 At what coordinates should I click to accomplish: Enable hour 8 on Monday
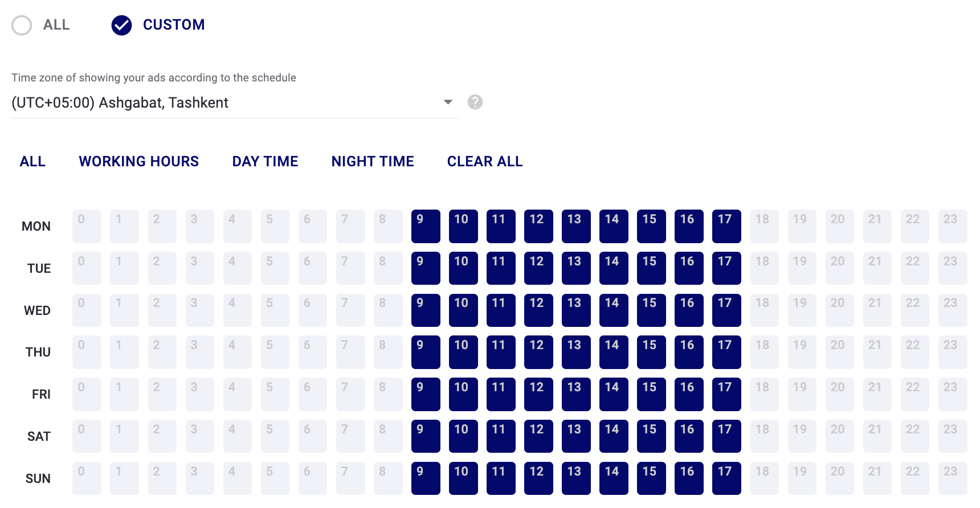pos(388,226)
